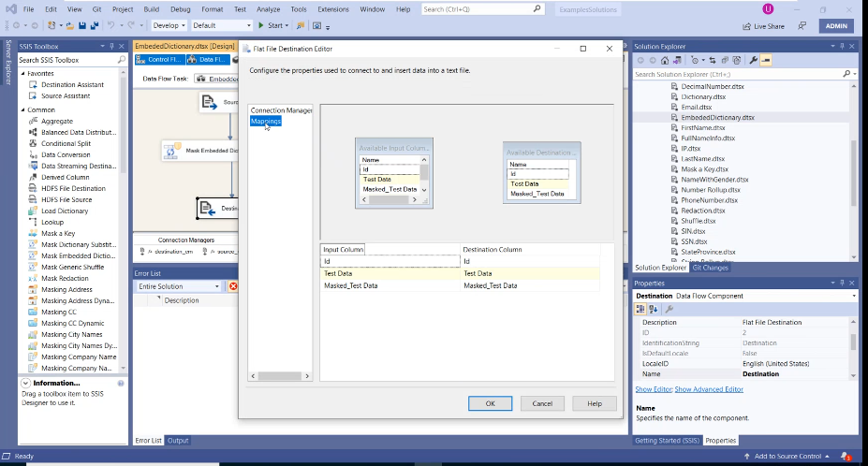Viewport: 868px width, 466px height.
Task: Click Show All Files icon in Solution Explorer
Action: coord(737,60)
